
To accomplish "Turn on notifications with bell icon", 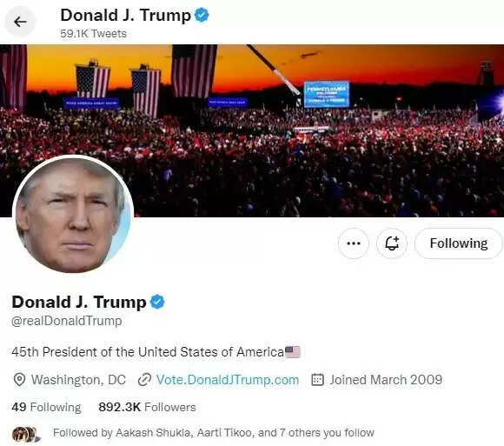I will coord(392,243).
